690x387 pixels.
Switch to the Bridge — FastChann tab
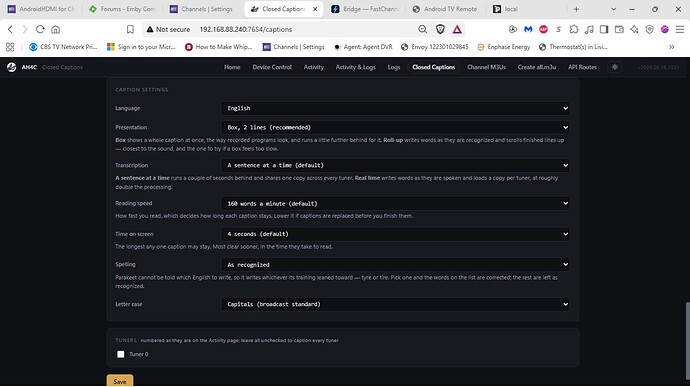pyautogui.click(x=364, y=9)
